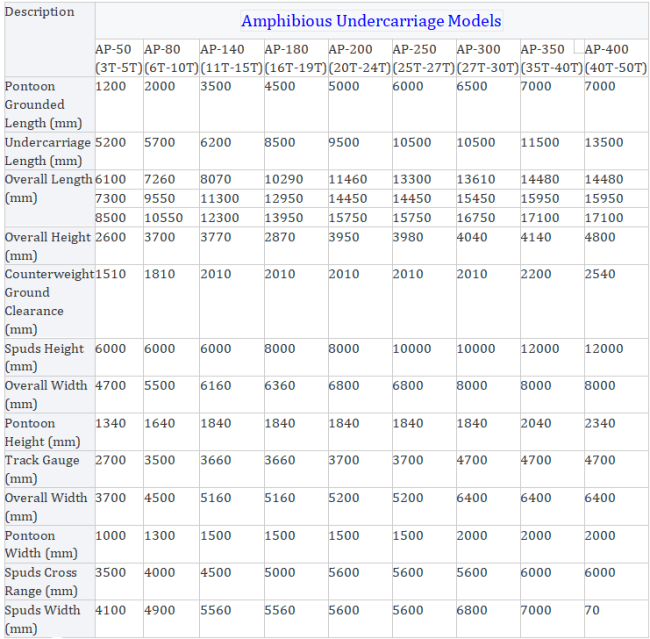
Task: Select the AP-140 (11T-15T) column header
Action: pyautogui.click(x=231, y=58)
